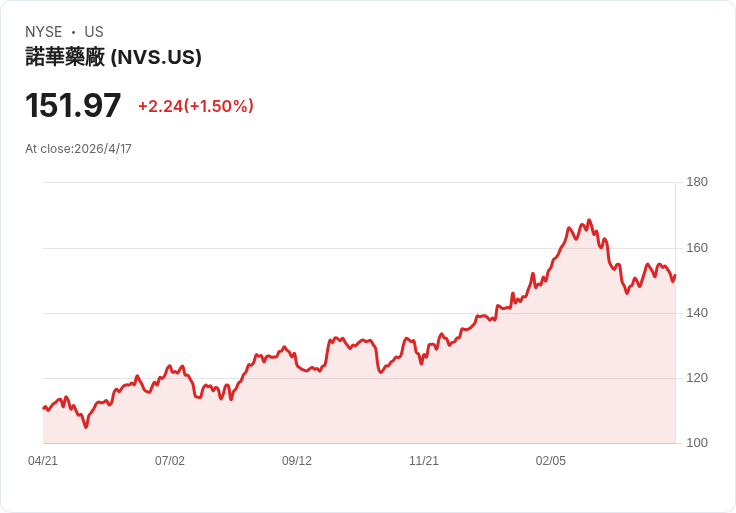The height and width of the screenshot is (513, 736).
Task: Click the current price 151.97
Action: pos(73,105)
